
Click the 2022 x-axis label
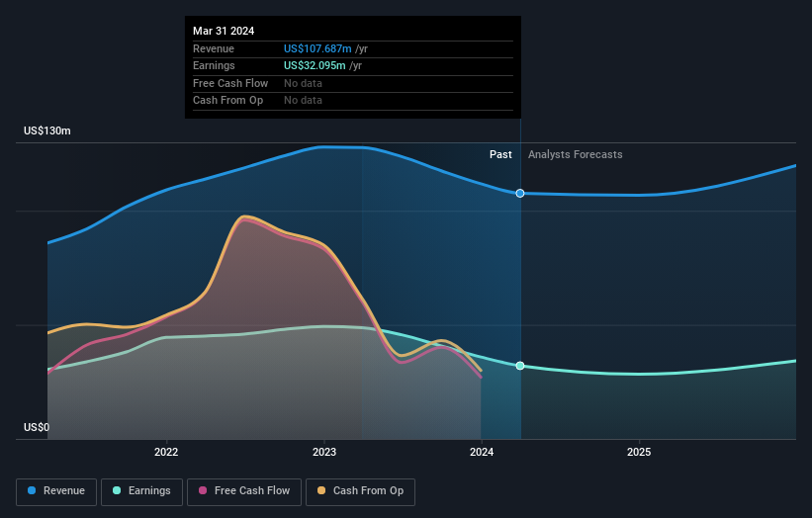coord(166,452)
